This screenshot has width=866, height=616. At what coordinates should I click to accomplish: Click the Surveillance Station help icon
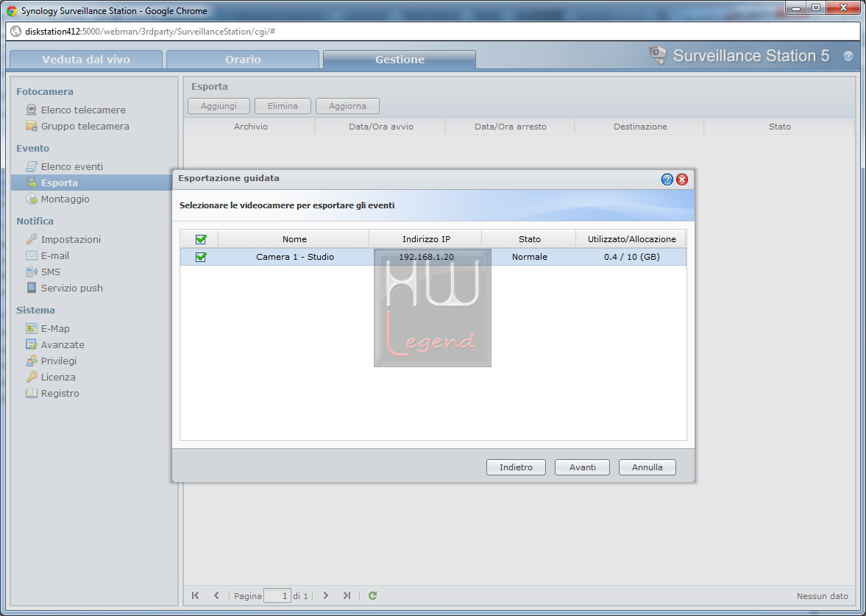(848, 56)
